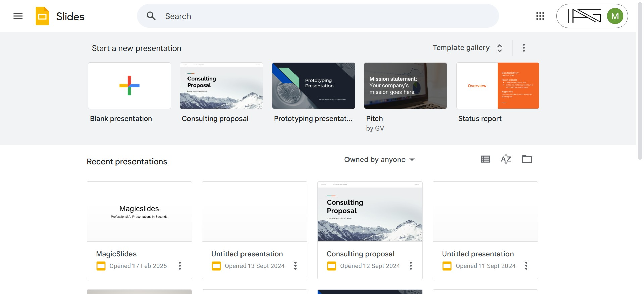Viewport: 644px width, 294px height.
Task: Expand the Template gallery
Action: [x=468, y=48]
